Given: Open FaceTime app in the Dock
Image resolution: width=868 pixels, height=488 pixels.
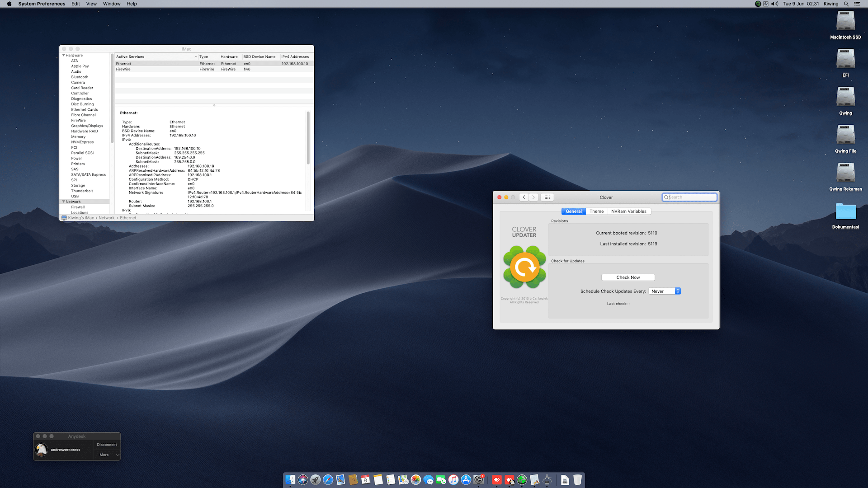Looking at the screenshot, I should (441, 480).
